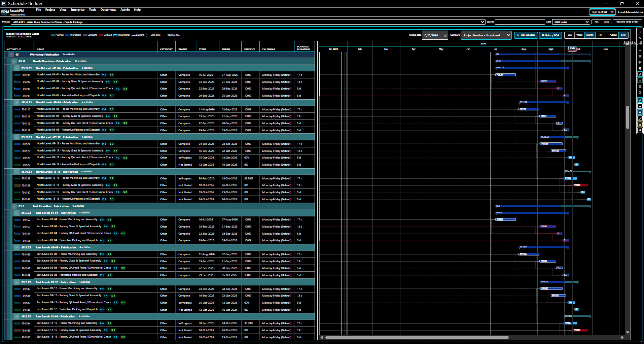
Task: Click the paste clipboard icon below the scissors
Action: tap(640, 68)
